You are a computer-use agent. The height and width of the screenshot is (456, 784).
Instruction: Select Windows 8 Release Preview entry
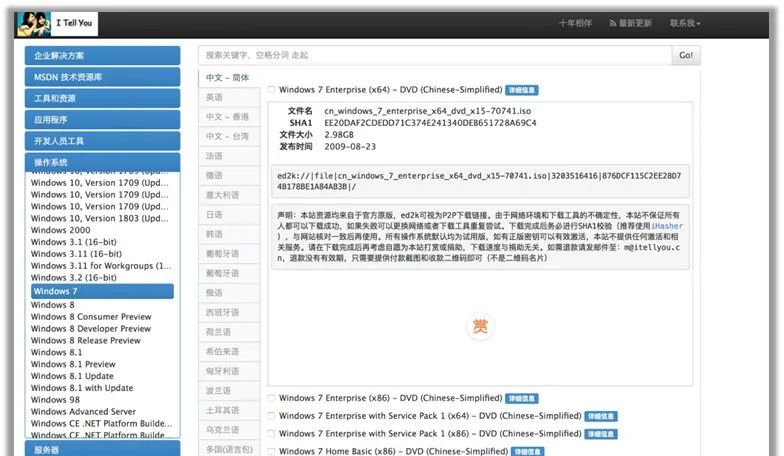click(86, 340)
